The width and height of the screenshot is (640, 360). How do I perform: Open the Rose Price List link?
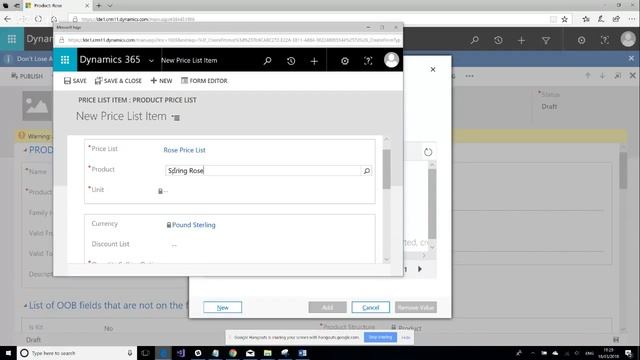click(184, 150)
